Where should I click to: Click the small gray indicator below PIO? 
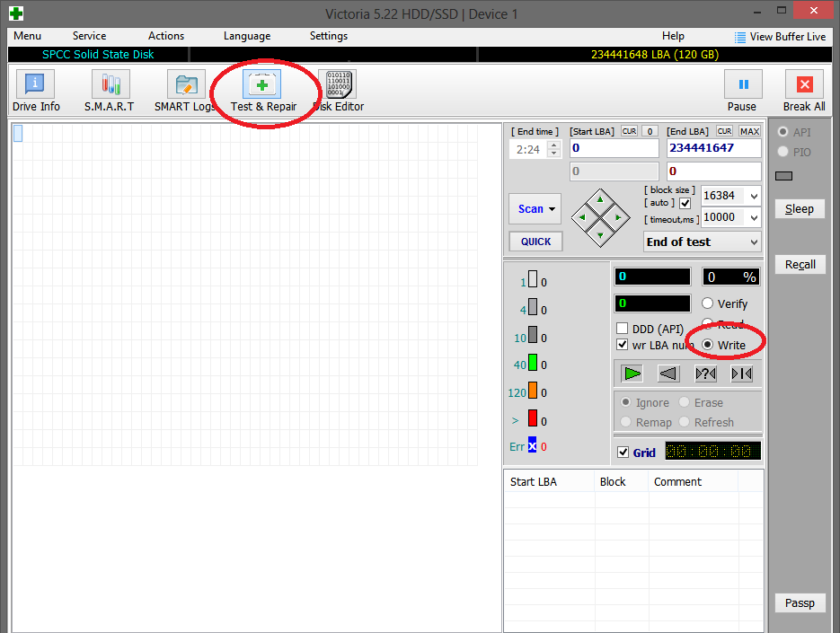point(783,176)
